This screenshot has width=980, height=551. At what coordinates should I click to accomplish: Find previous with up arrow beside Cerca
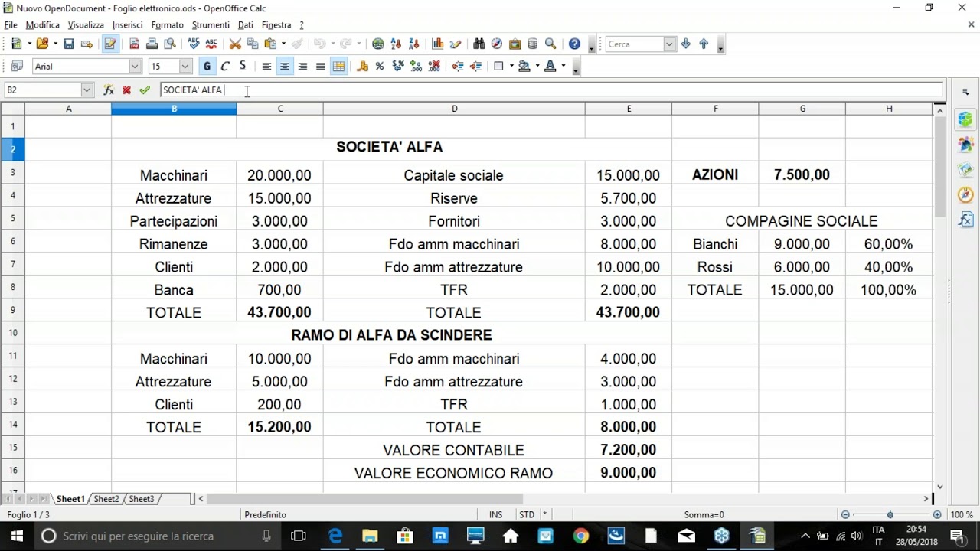coord(704,44)
